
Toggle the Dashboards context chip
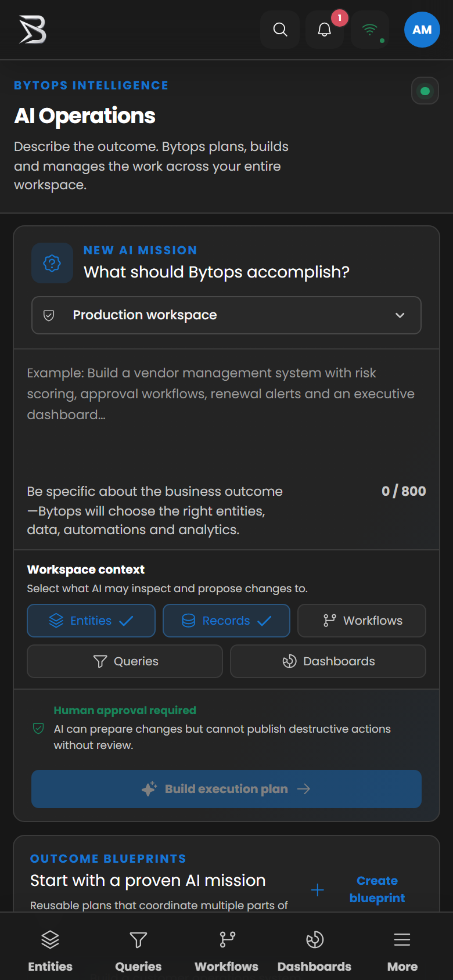coord(328,661)
